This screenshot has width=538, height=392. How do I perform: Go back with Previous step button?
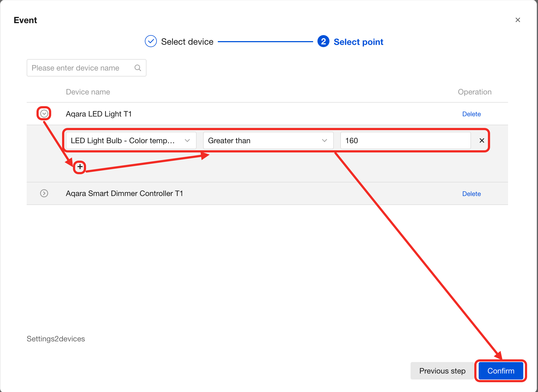(x=442, y=371)
